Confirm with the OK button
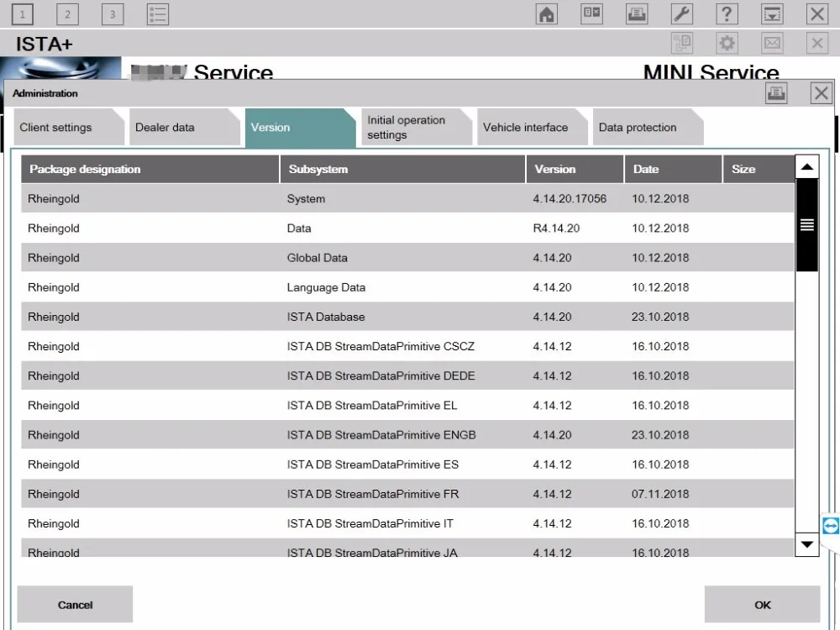 (x=763, y=604)
